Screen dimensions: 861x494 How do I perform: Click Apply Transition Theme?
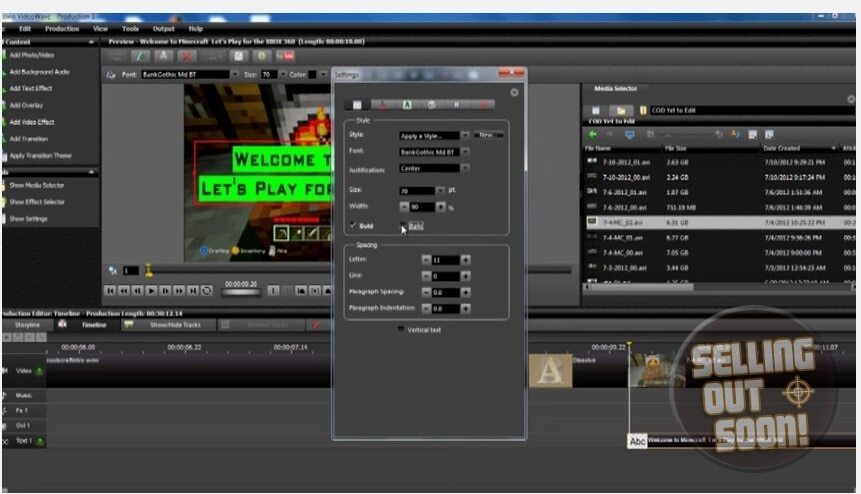tap(41, 156)
